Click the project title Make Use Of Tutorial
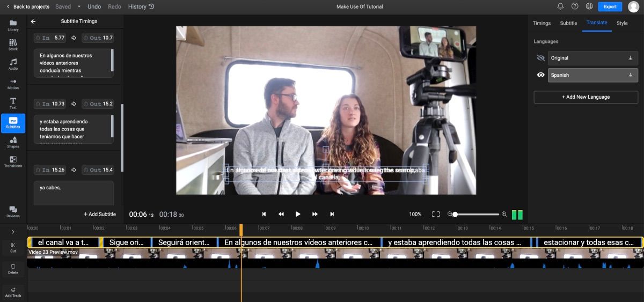Image resolution: width=644 pixels, height=302 pixels. (361, 6)
